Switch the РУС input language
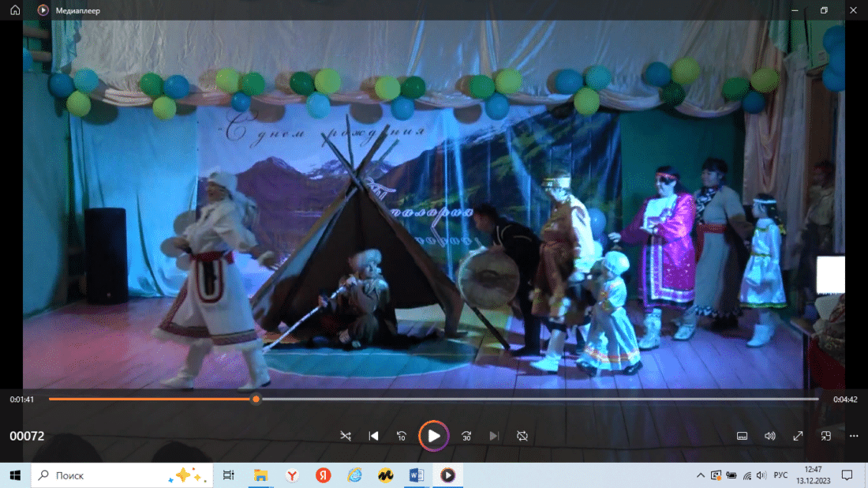Viewport: 868px width, 488px height. 780,475
